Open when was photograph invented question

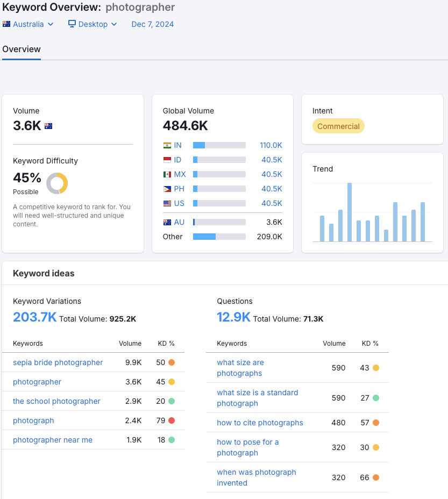pos(257,477)
